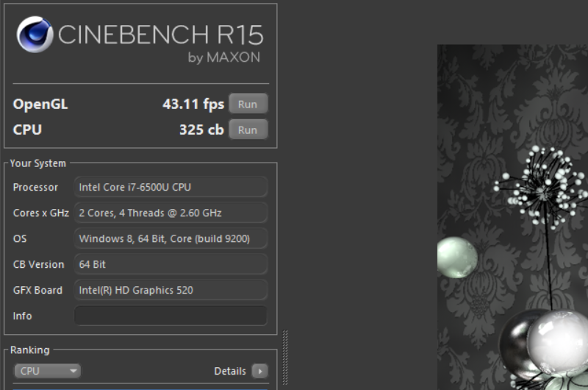
Task: Click the 'Ranking' group heading
Action: (29, 350)
